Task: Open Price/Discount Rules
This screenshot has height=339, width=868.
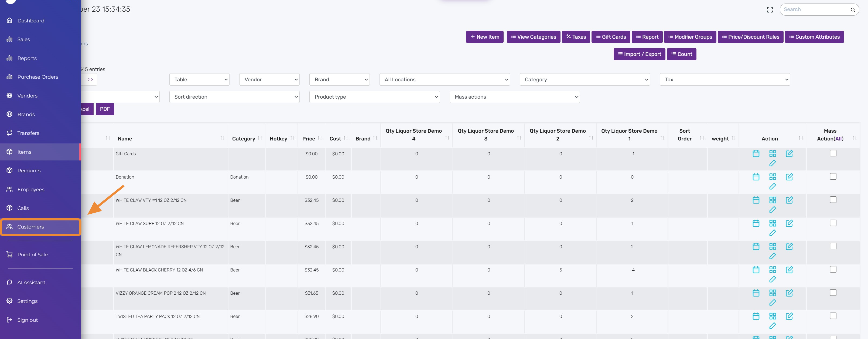Action: pos(750,37)
